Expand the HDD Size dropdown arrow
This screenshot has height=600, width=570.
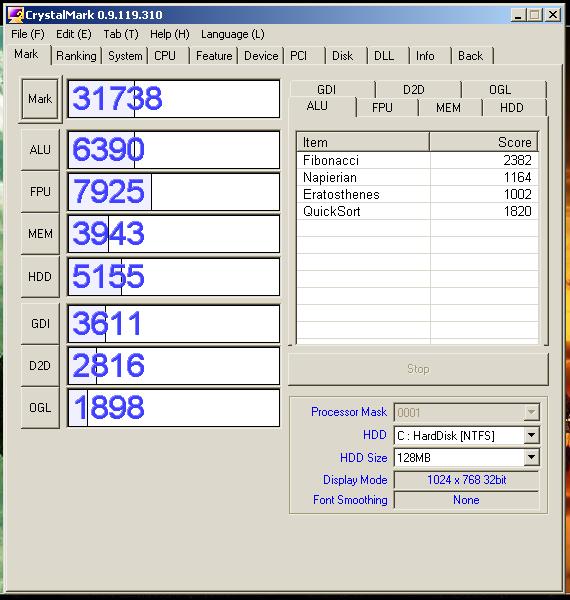[531, 457]
